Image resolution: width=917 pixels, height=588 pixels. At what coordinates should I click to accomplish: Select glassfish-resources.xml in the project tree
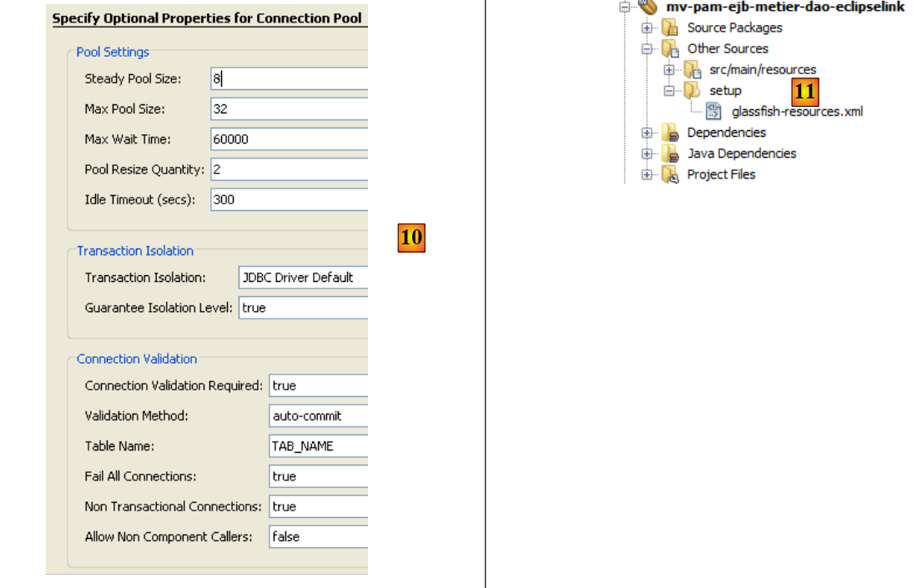coord(797,112)
